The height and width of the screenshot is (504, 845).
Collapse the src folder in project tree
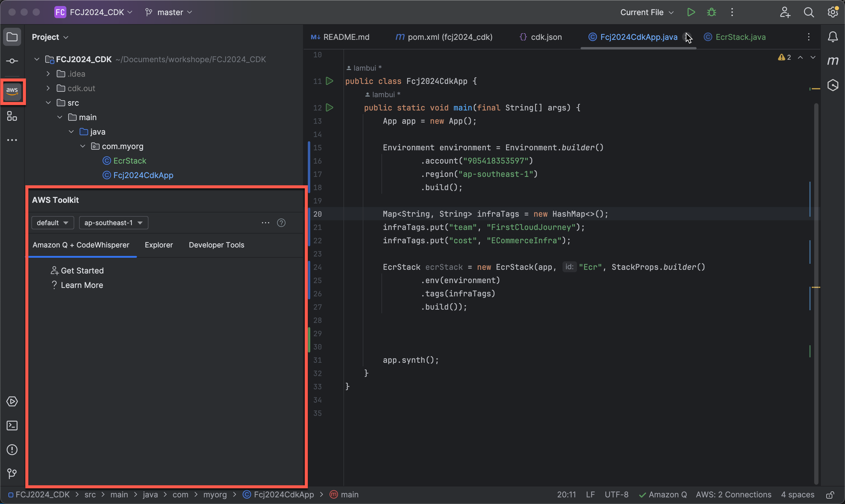tap(48, 103)
